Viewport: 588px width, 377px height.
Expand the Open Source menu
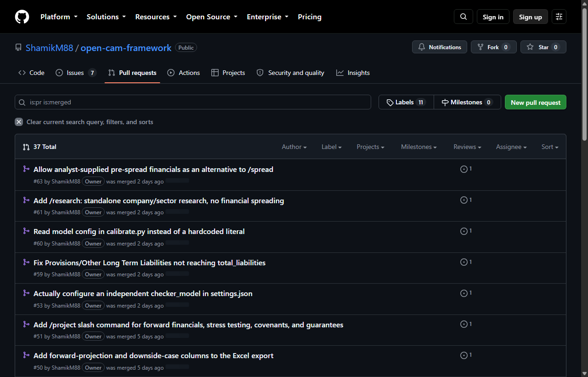tap(212, 17)
